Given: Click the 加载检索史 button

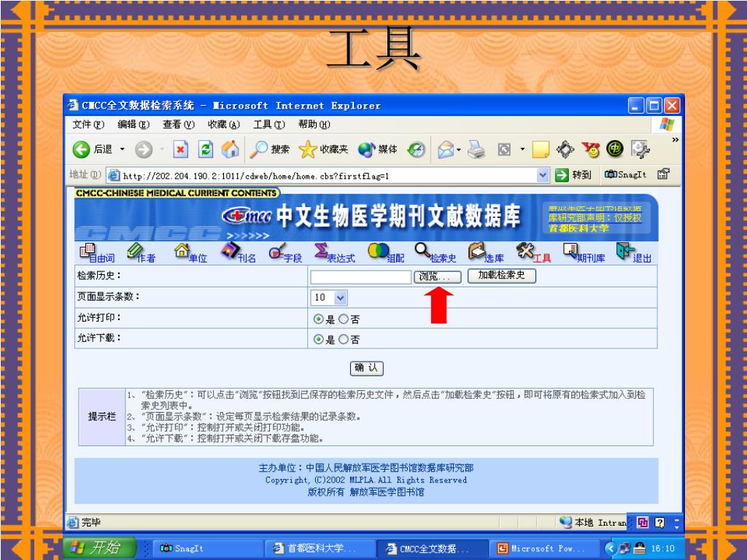Looking at the screenshot, I should pyautogui.click(x=502, y=276).
